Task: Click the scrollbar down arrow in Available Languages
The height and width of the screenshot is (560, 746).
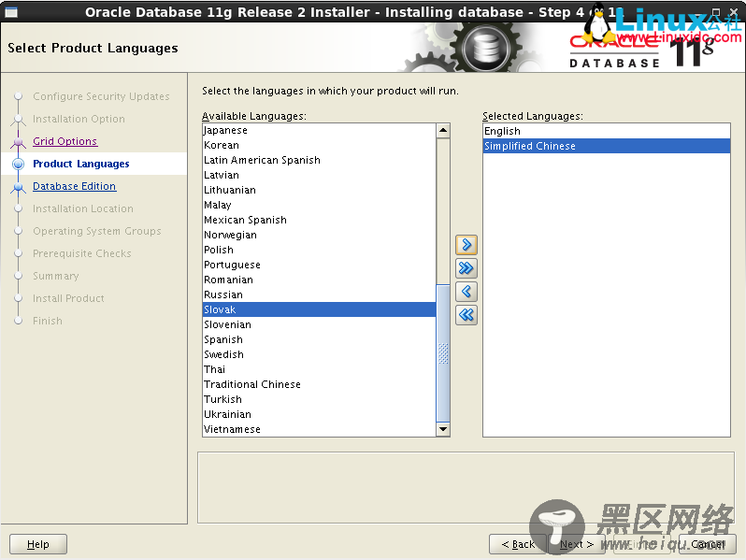Action: pos(443,429)
